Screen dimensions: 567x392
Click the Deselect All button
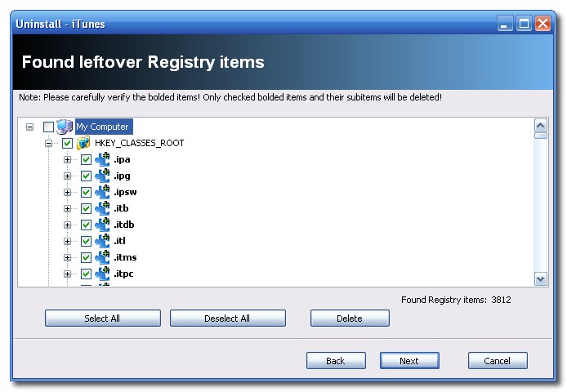(228, 318)
